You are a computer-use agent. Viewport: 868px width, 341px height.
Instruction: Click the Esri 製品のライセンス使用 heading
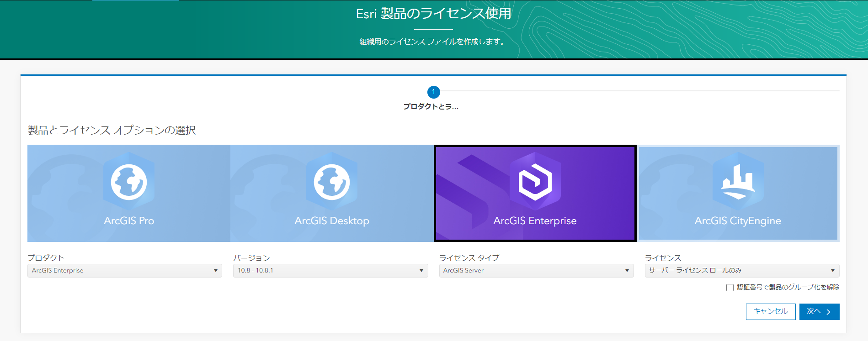point(433,14)
